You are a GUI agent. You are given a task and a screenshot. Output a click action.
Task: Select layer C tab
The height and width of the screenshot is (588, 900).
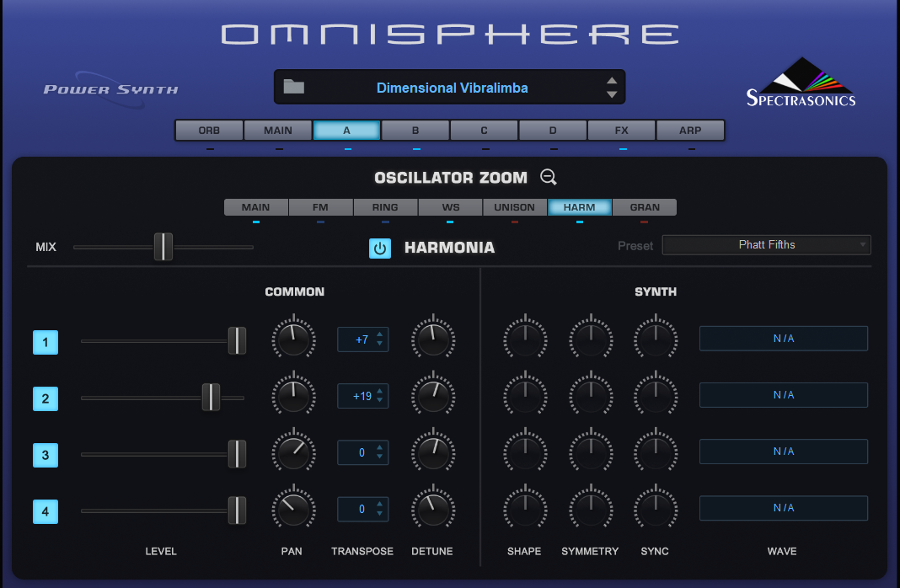(484, 131)
